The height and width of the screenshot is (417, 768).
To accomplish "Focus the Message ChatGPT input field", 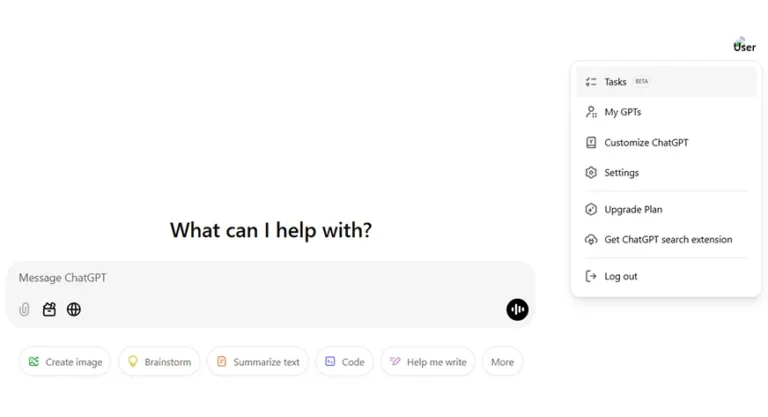I will click(260, 278).
